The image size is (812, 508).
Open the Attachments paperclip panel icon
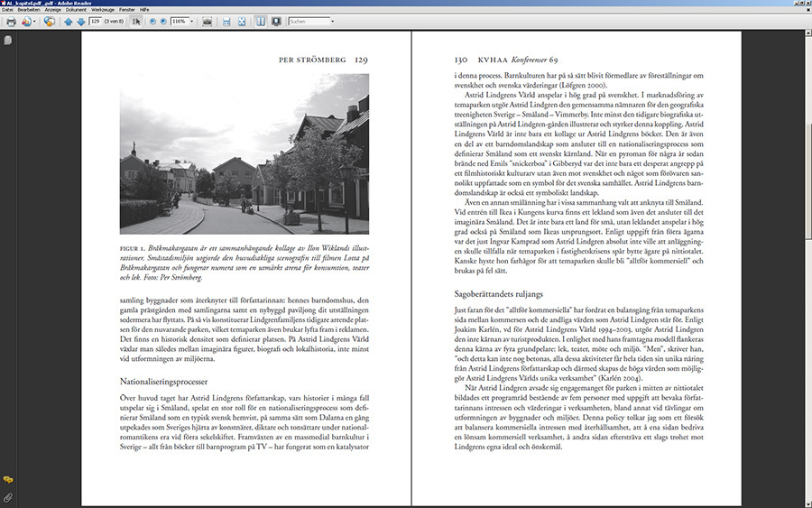click(x=8, y=498)
